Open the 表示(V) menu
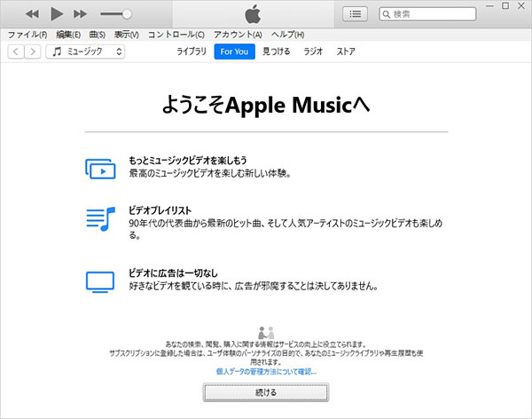 [x=127, y=35]
